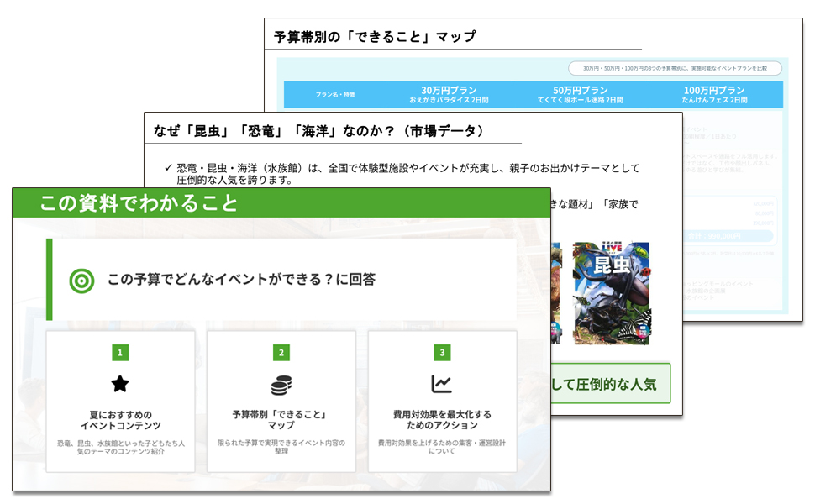815x504 pixels.
Task: Select the 50万円プラン column header
Action: [x=580, y=95]
